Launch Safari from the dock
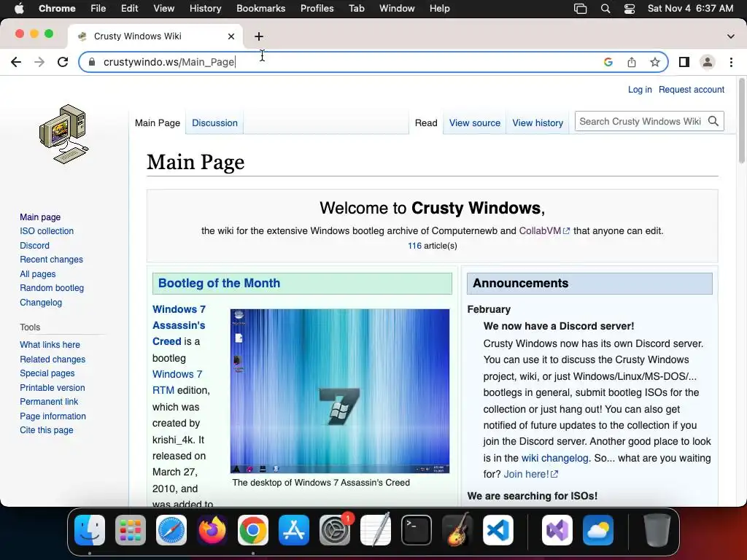 (x=171, y=530)
